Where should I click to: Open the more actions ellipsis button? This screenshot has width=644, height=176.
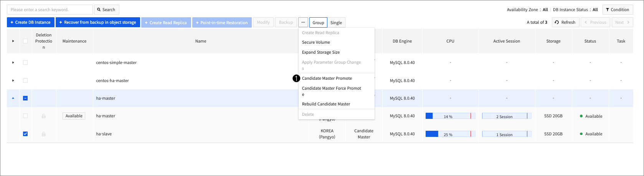click(303, 22)
